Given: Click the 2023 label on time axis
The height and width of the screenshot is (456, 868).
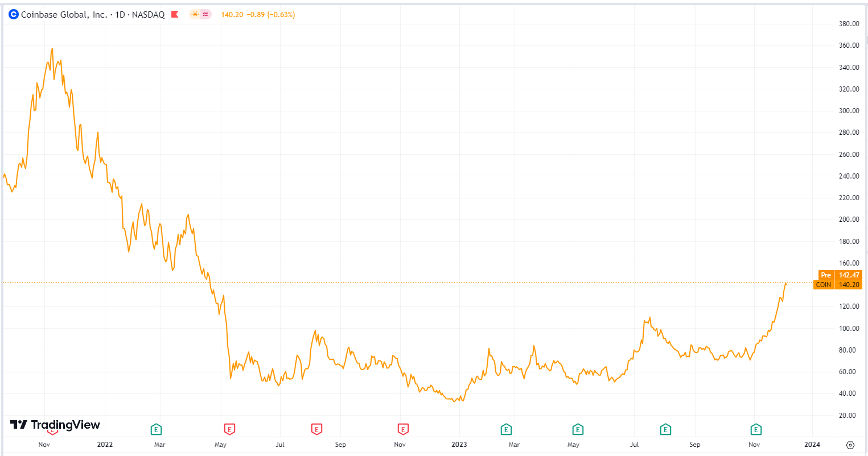Looking at the screenshot, I should pyautogui.click(x=459, y=445).
